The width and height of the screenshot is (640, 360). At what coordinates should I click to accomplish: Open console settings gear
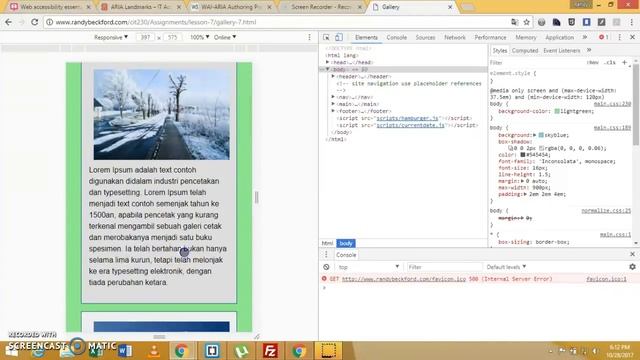click(x=632, y=267)
